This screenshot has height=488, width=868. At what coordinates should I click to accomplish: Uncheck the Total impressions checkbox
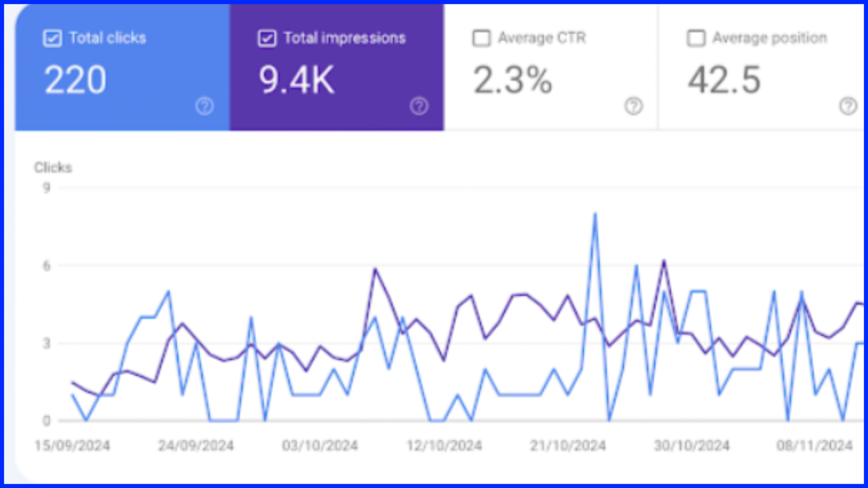(267, 38)
